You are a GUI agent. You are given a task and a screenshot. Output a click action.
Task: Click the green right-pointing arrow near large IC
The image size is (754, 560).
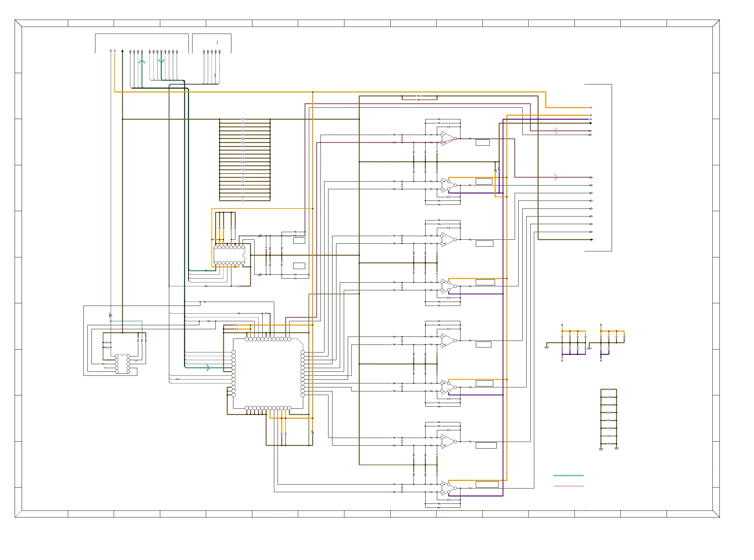(x=208, y=368)
